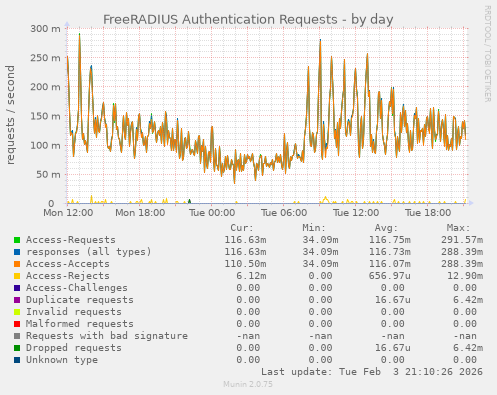
Task: Click the Cur: column header
Action: [x=242, y=228]
